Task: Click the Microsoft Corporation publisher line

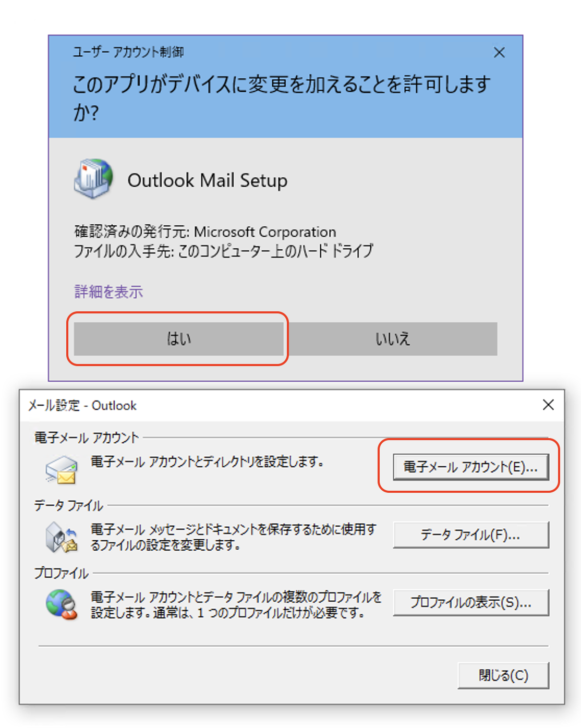Action: 205,232
